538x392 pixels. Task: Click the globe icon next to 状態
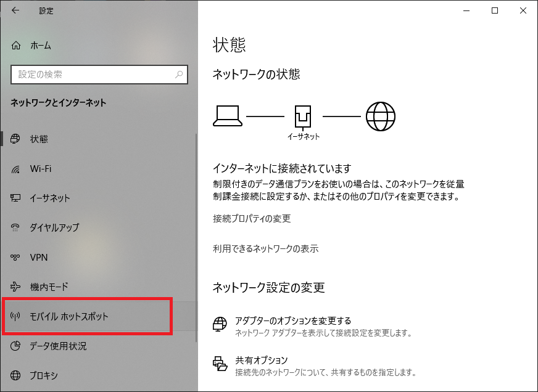[x=17, y=139]
